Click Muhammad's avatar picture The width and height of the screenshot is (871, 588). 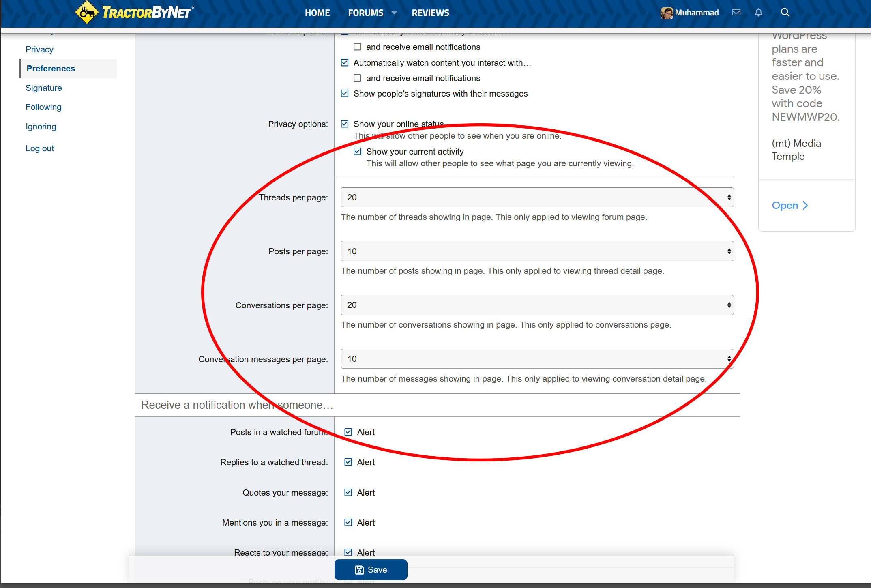point(666,13)
